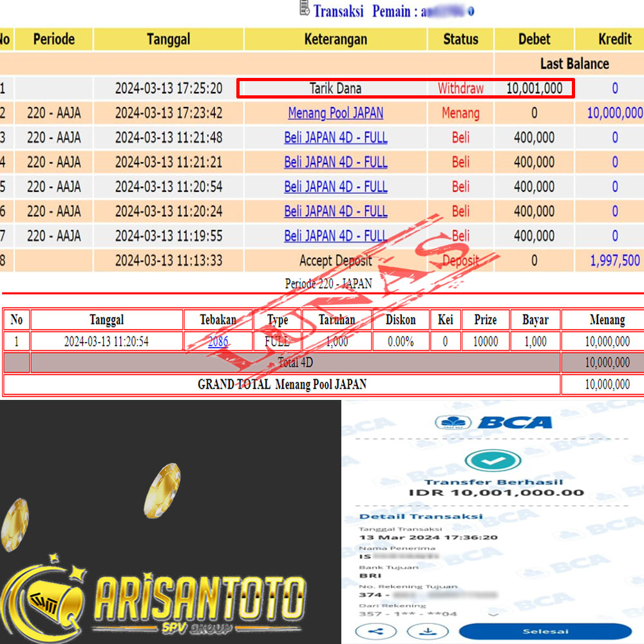
Task: Select the Withdraw status cell
Action: pyautogui.click(x=460, y=88)
